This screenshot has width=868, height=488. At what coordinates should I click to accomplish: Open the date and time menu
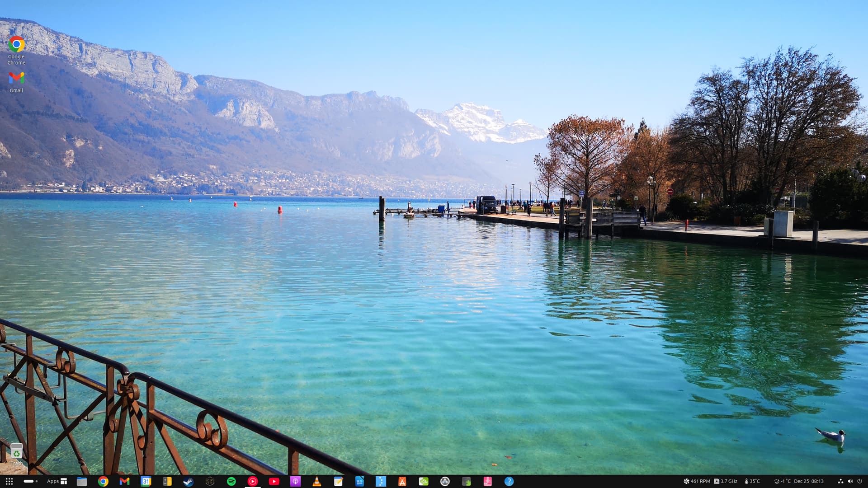(808, 481)
